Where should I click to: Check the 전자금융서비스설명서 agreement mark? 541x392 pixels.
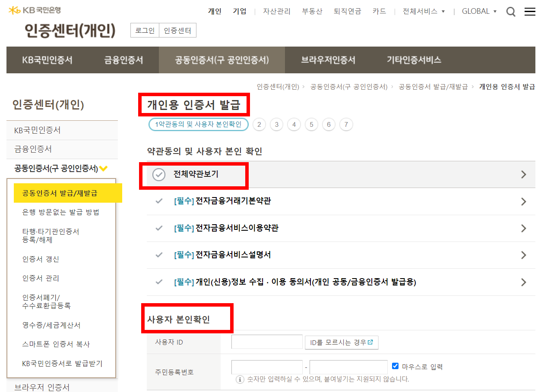click(159, 255)
